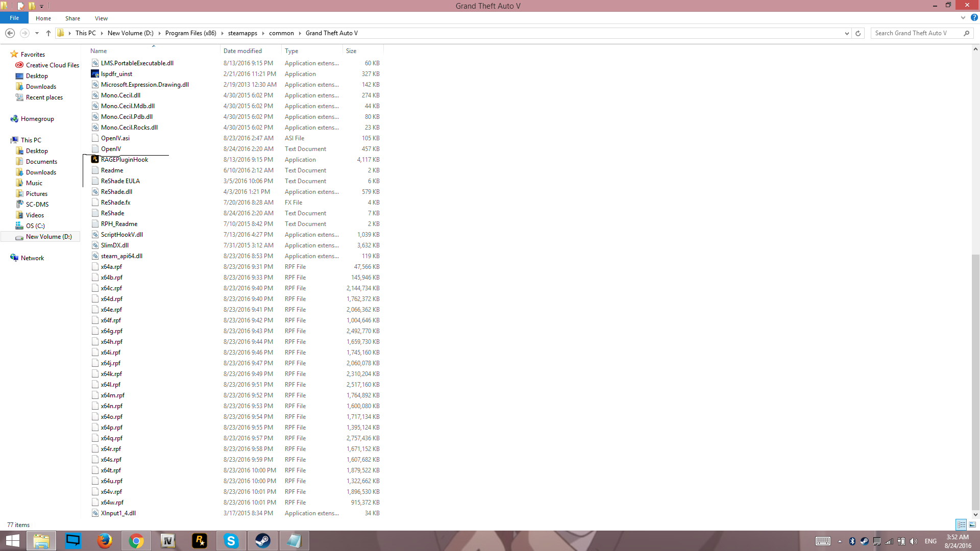The image size is (980, 551).
Task: Click the Up one level arrow
Action: tap(48, 33)
